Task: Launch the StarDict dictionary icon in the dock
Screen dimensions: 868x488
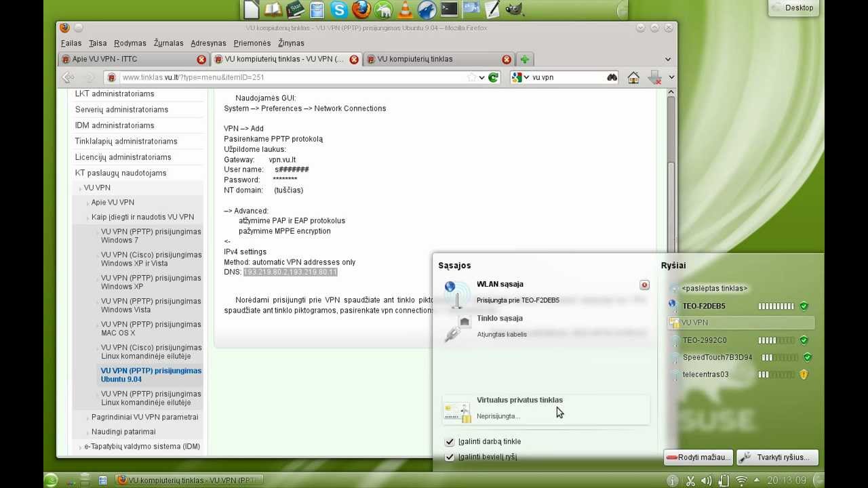Action: click(295, 9)
